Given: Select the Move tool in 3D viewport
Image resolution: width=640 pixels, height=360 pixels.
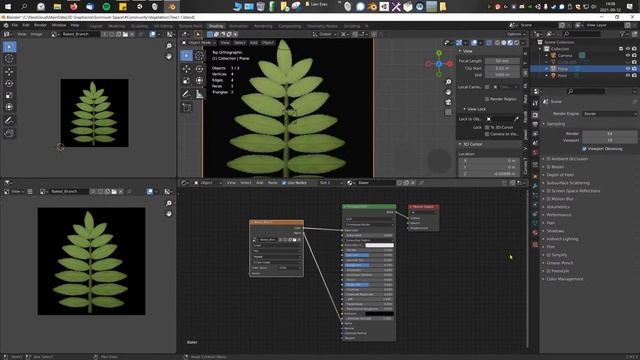Looking at the screenshot, I should [x=187, y=69].
